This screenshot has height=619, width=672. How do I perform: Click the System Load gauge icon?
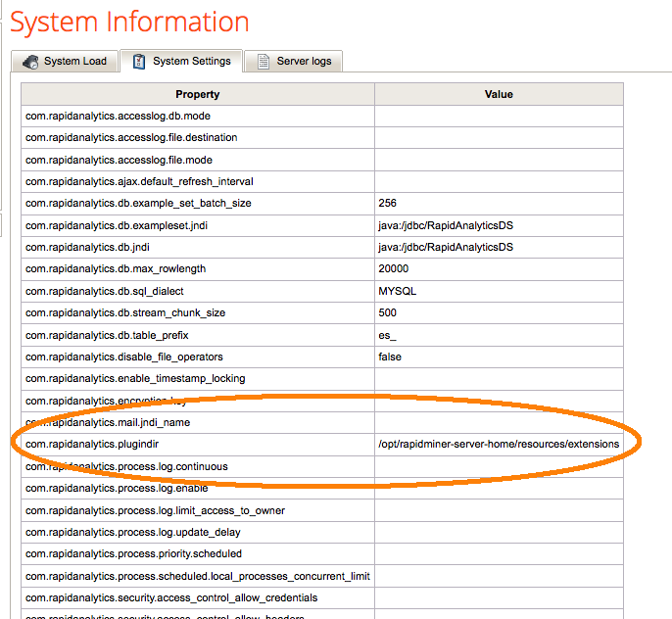(30, 62)
